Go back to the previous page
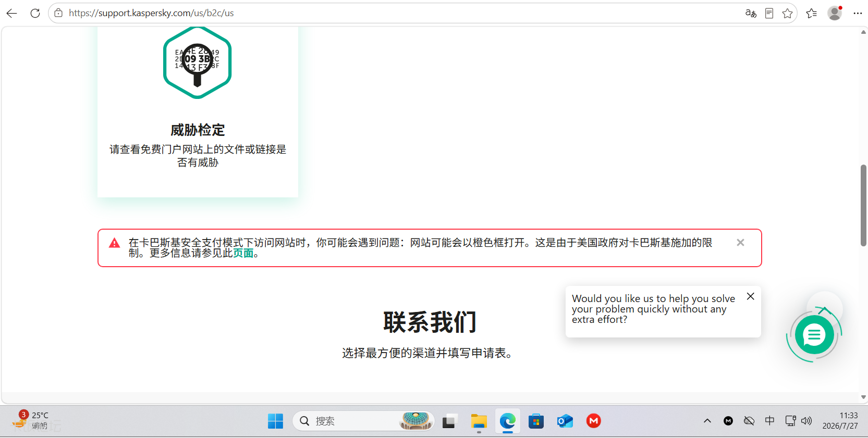The height and width of the screenshot is (438, 868). click(11, 13)
